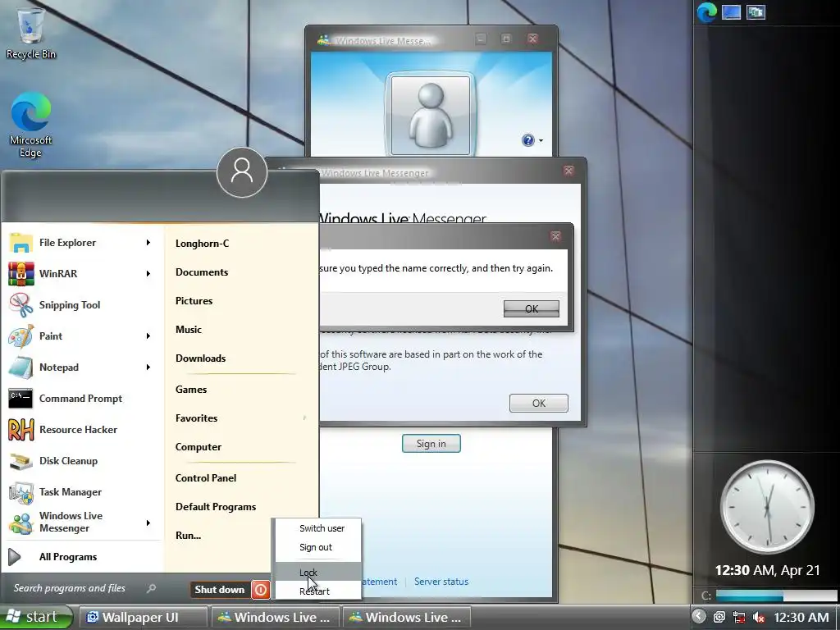Image resolution: width=840 pixels, height=630 pixels.
Task: Click OK in the error message dialog
Action: tap(532, 308)
